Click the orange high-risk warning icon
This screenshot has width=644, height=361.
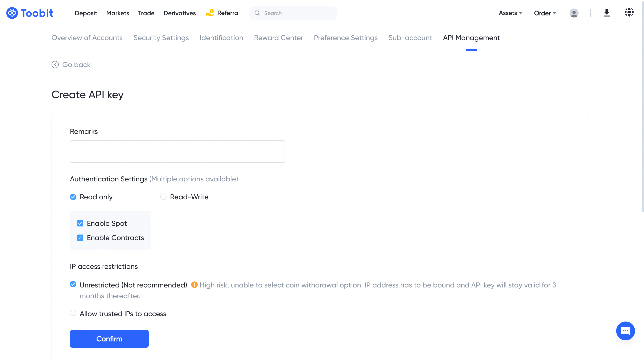click(x=194, y=285)
